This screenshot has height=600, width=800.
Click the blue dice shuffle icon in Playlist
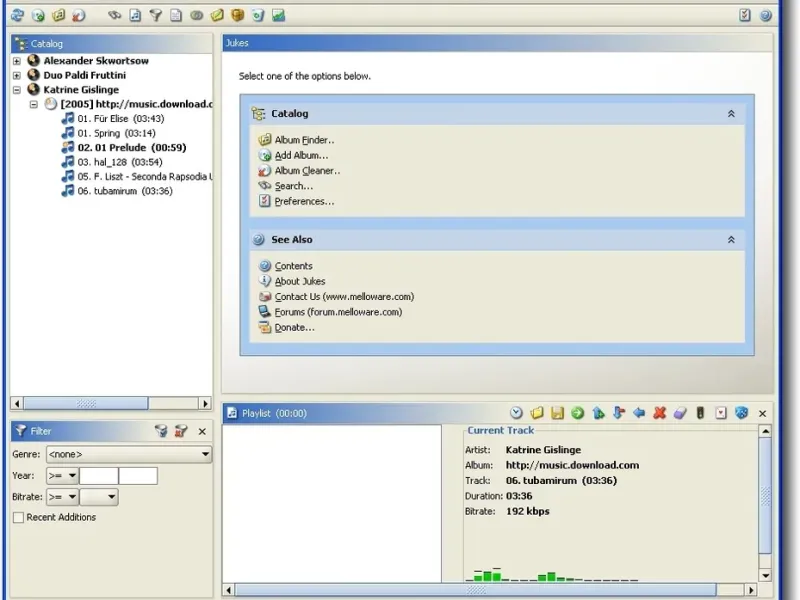(x=741, y=413)
